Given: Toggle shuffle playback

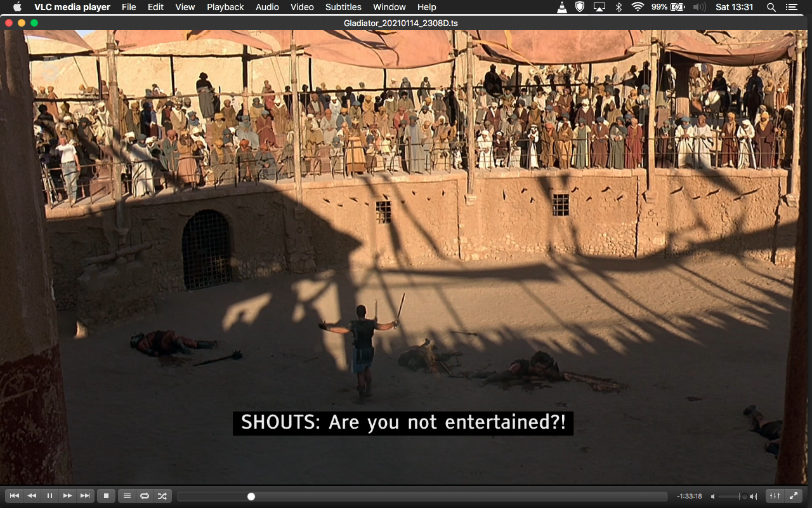Looking at the screenshot, I should click(x=162, y=496).
